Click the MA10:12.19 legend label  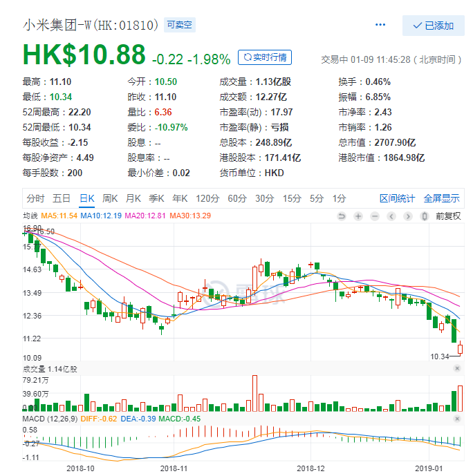(101, 216)
